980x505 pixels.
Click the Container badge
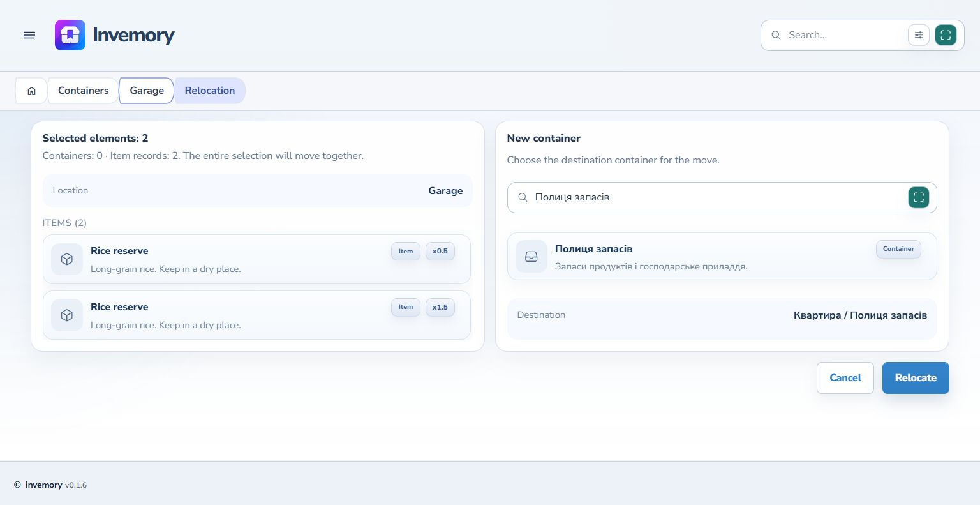898,249
